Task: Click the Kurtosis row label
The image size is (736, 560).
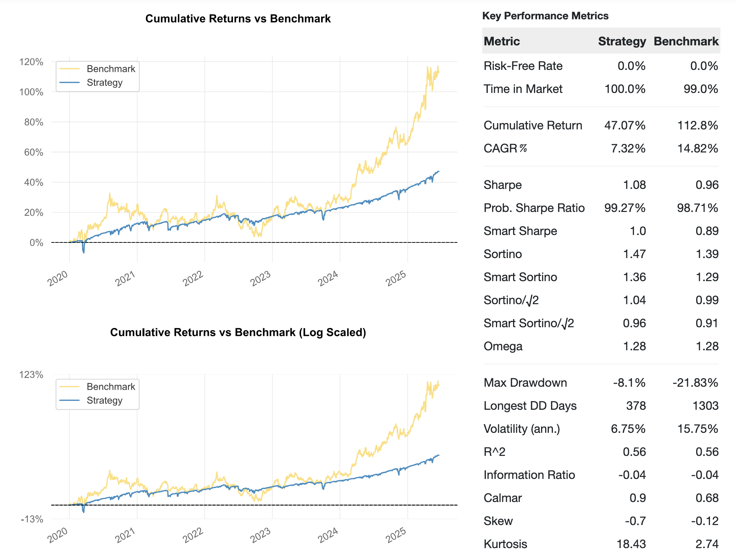Action: click(505, 544)
